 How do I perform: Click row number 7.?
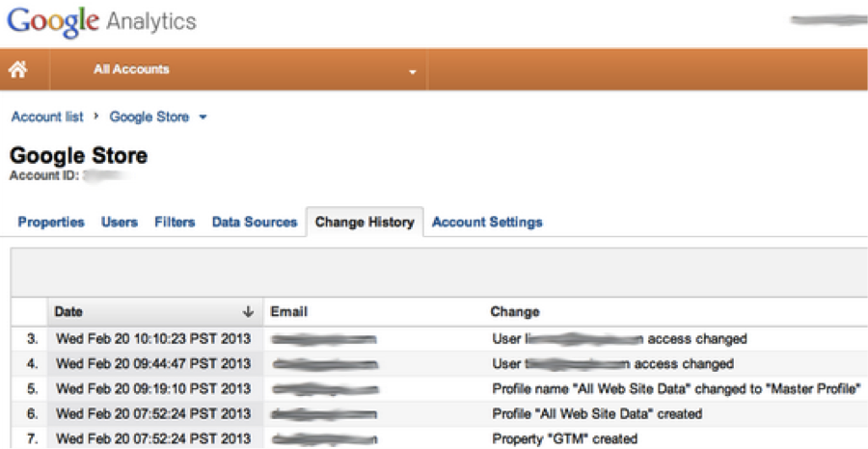tap(33, 439)
